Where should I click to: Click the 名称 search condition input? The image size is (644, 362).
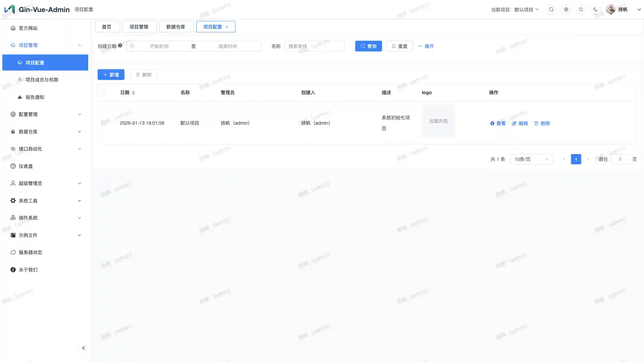coord(314,46)
